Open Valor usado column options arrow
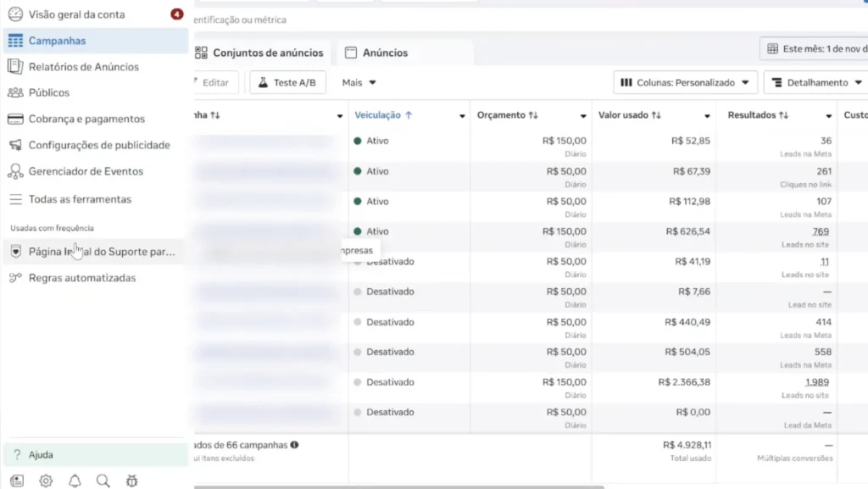 (x=707, y=115)
